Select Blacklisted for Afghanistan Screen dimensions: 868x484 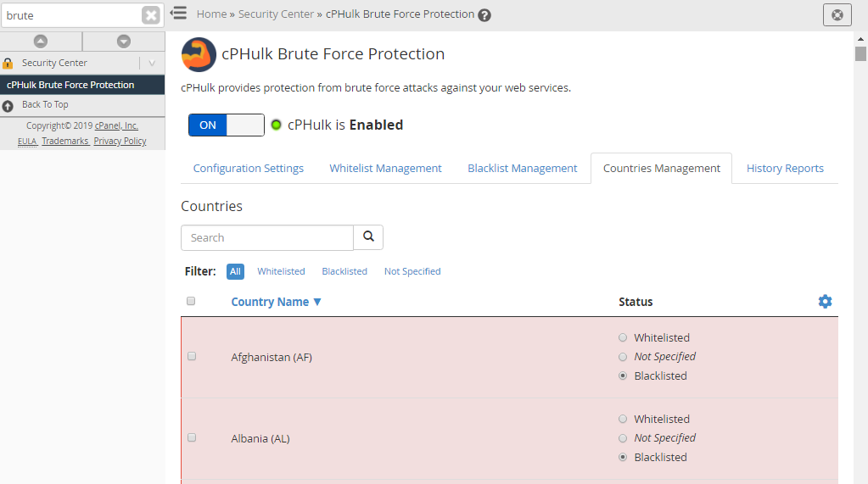pyautogui.click(x=623, y=376)
